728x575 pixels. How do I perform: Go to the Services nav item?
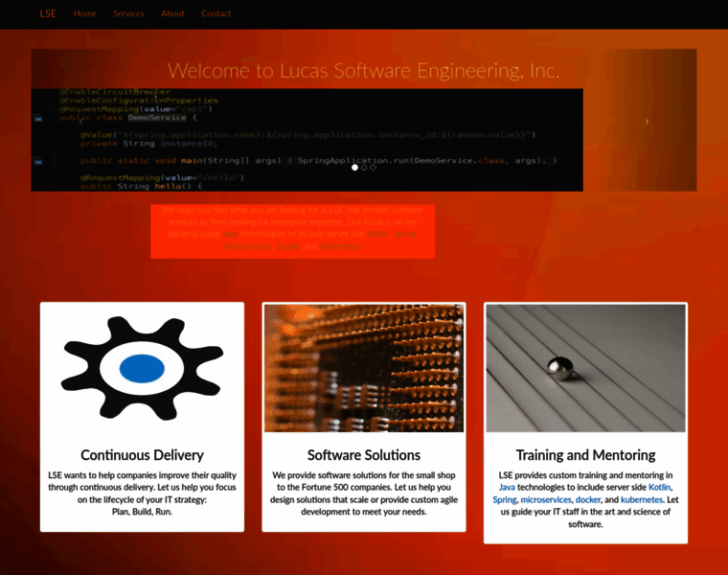click(128, 13)
